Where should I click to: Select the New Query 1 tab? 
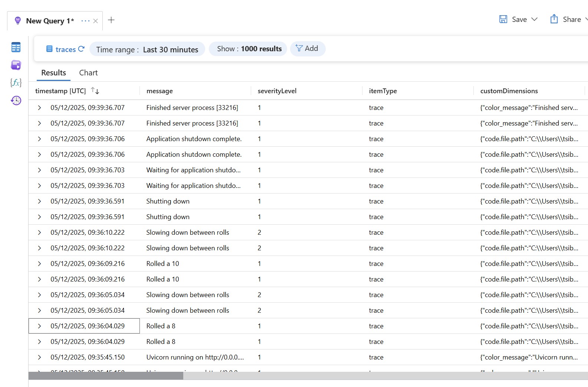click(x=50, y=21)
